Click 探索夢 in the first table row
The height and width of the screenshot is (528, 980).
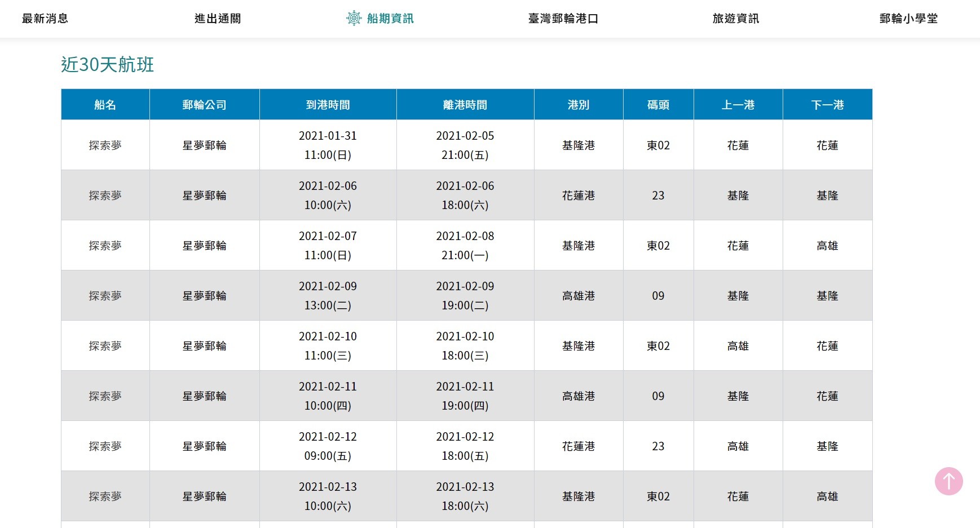pos(105,145)
